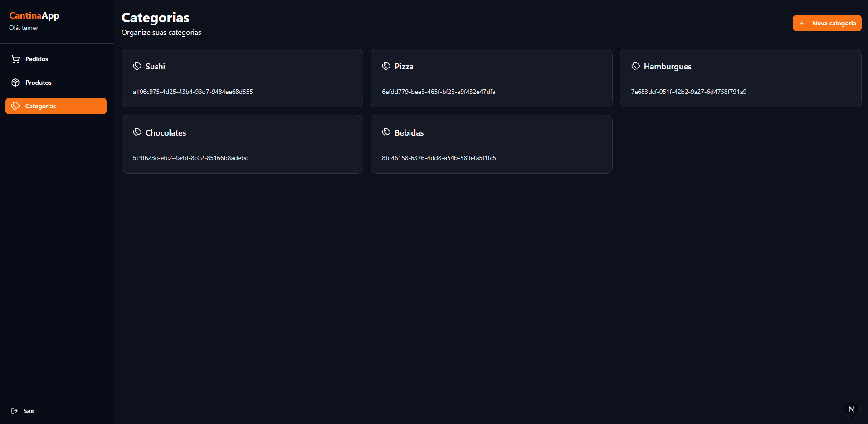868x424 pixels.
Task: Click the tag icon on the Sushi card
Action: [137, 66]
